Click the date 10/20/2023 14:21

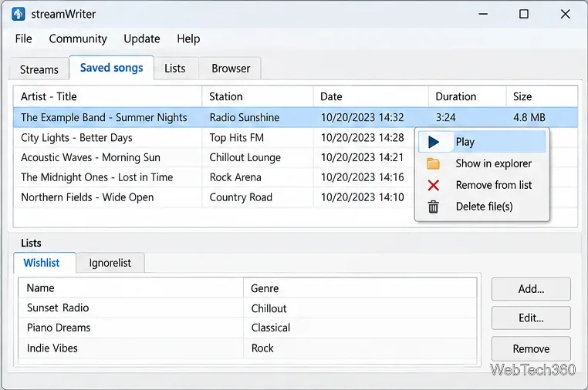tap(362, 158)
